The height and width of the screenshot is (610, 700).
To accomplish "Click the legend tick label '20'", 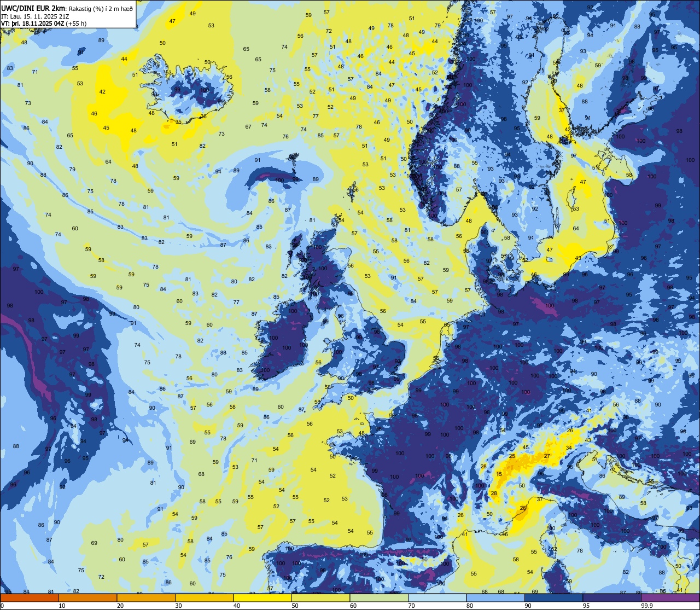I will 120,606.
